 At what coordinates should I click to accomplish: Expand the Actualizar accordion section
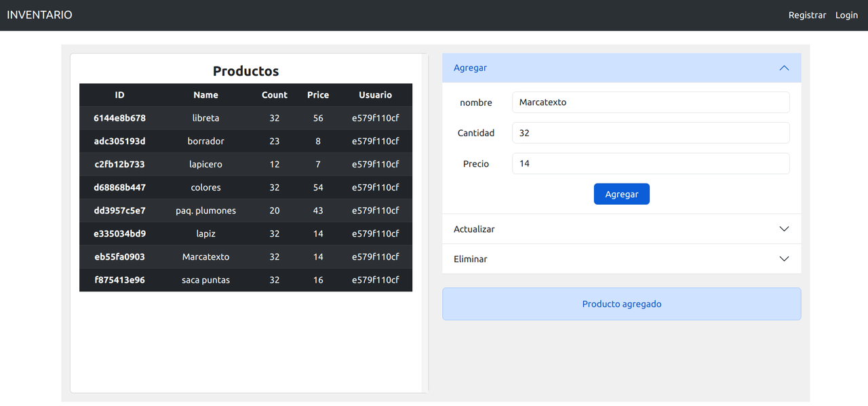click(621, 229)
